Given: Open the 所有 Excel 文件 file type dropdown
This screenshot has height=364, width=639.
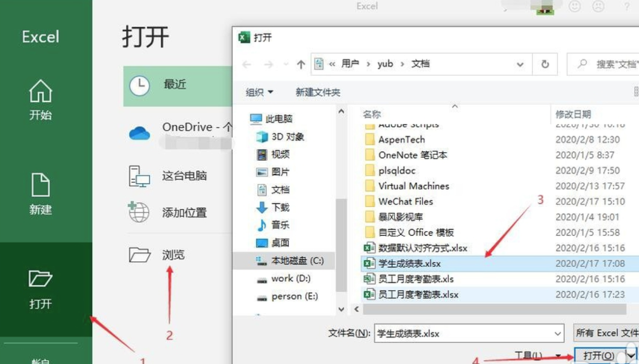Looking at the screenshot, I should pyautogui.click(x=607, y=333).
